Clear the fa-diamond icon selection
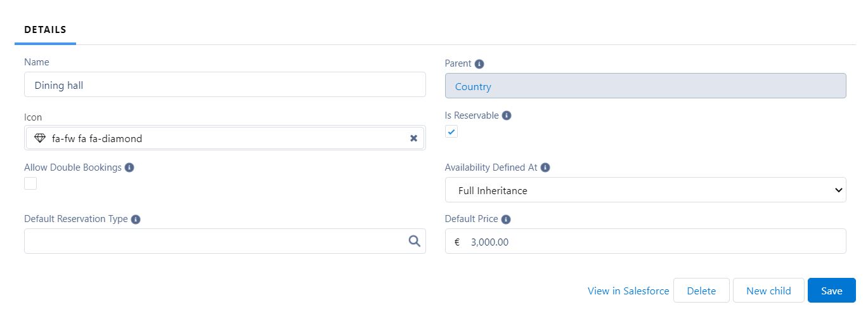 413,138
